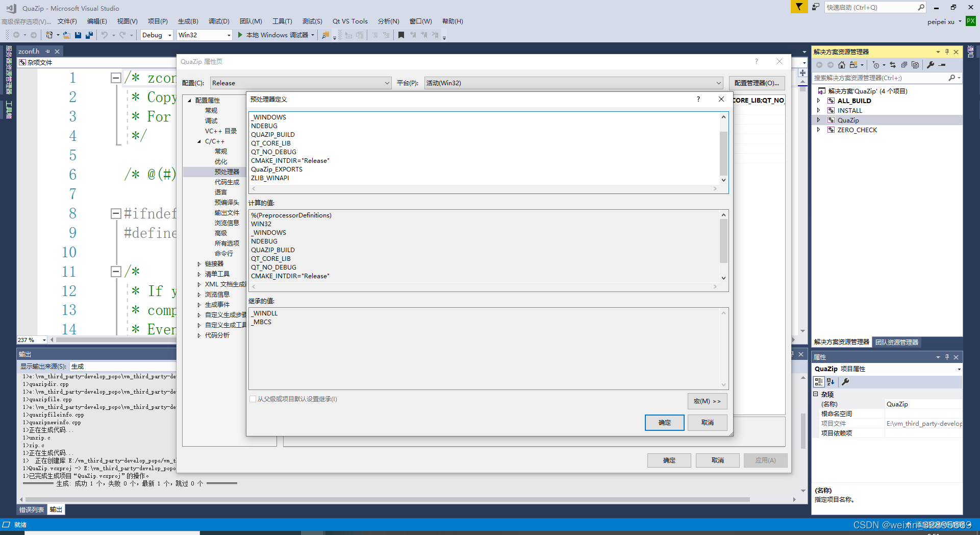Viewport: 980px width, 535px height.
Task: Open the 文件(F) menu
Action: 67,21
